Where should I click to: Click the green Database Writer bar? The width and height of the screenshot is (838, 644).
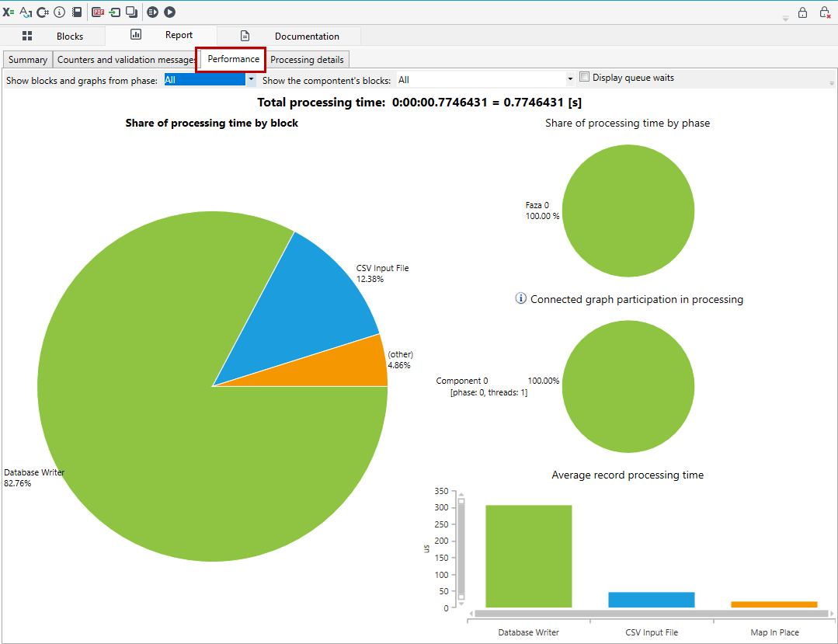529,556
